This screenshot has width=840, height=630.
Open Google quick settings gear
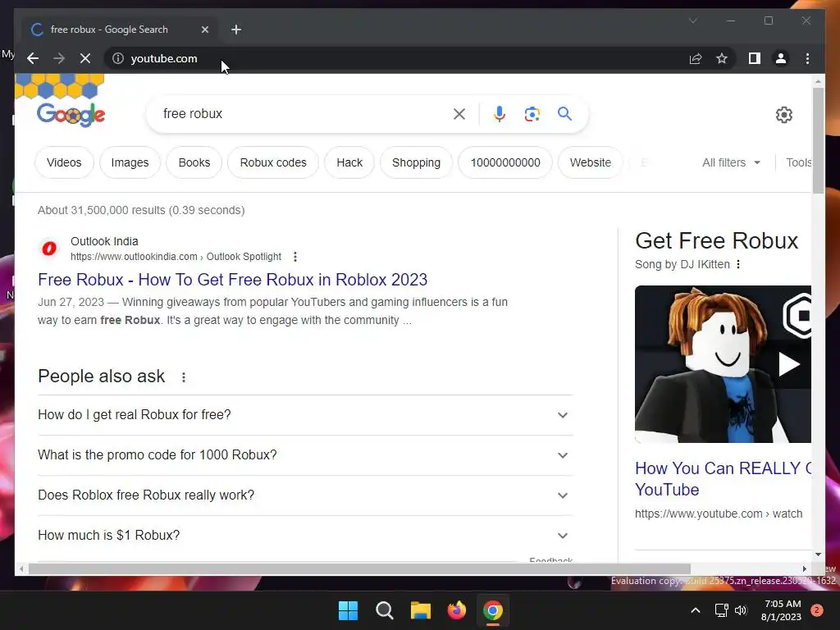click(x=783, y=115)
